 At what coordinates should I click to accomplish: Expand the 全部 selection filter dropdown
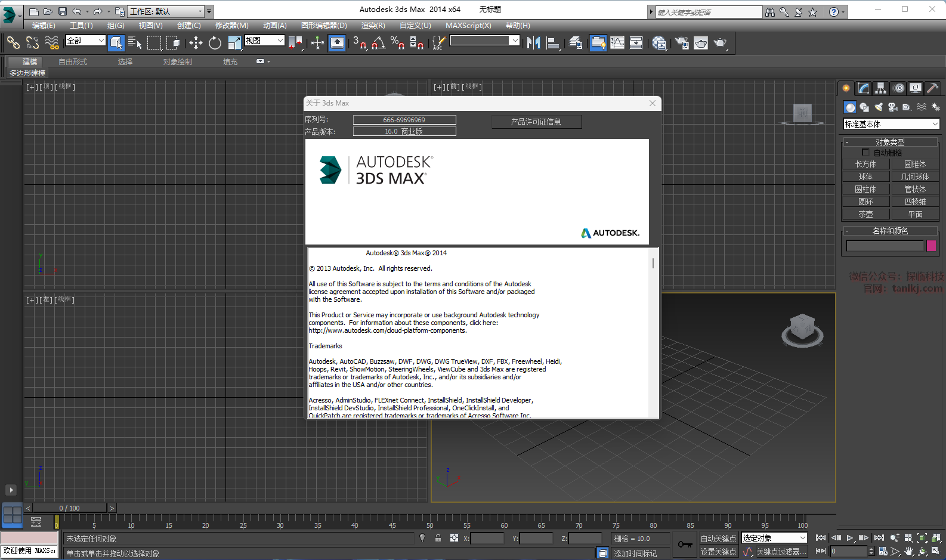(85, 41)
